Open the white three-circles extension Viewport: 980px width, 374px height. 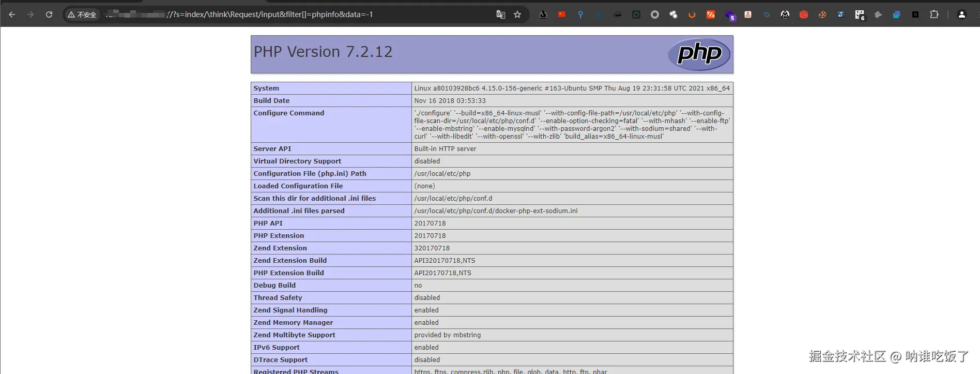click(673, 14)
